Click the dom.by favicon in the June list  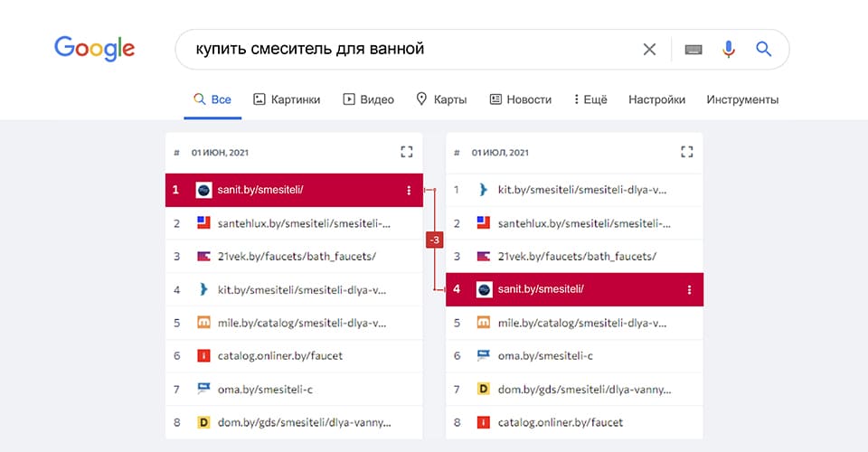[x=203, y=423]
